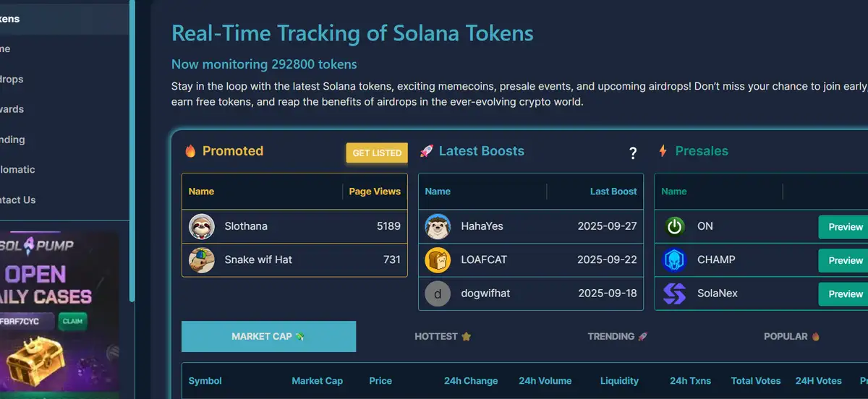Open the Latest Boosts question mark help
Viewport: 868px width, 399px height.
[x=633, y=153]
